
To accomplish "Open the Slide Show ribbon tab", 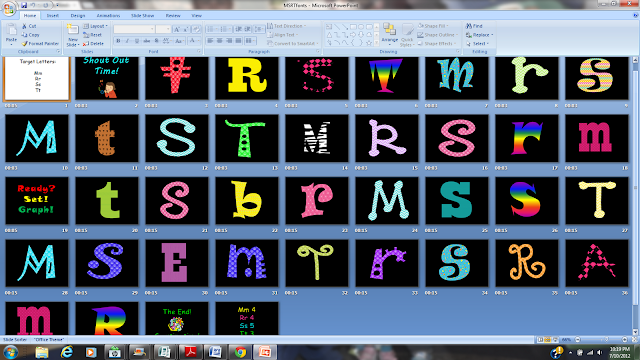I will pyautogui.click(x=142, y=16).
